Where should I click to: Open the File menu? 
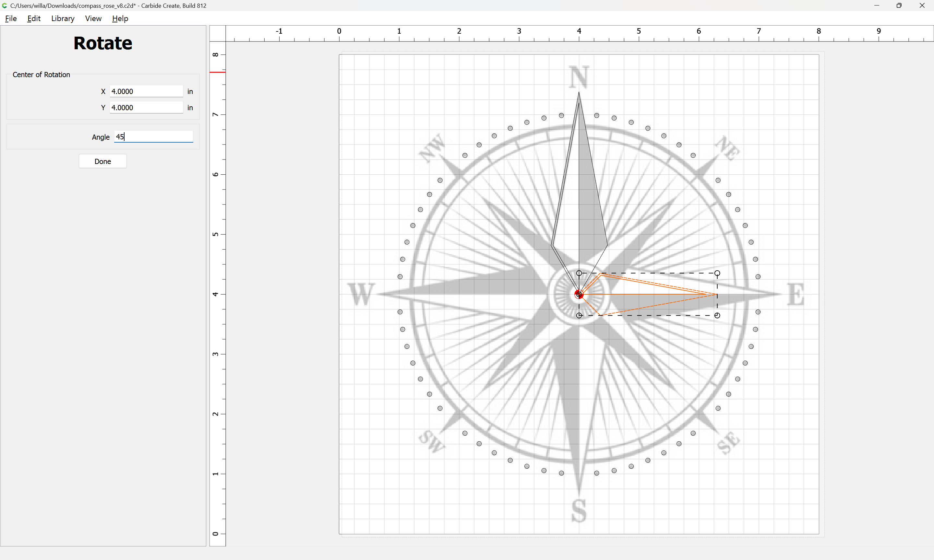(11, 18)
